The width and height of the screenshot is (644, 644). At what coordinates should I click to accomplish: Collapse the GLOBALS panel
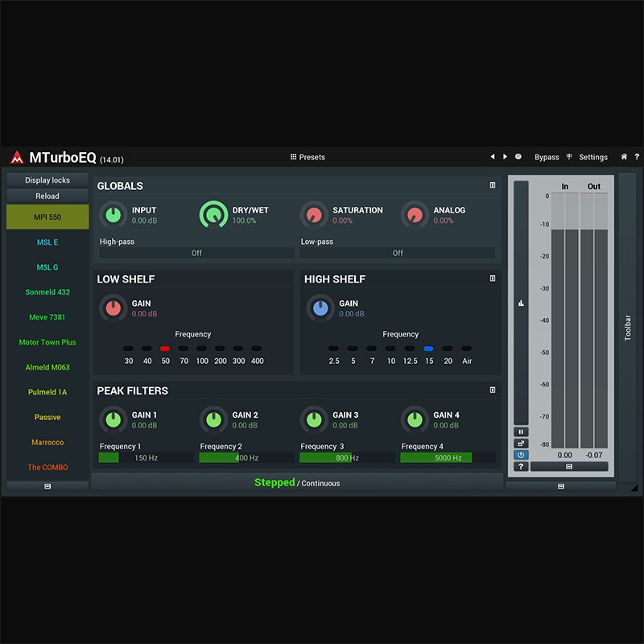[493, 185]
